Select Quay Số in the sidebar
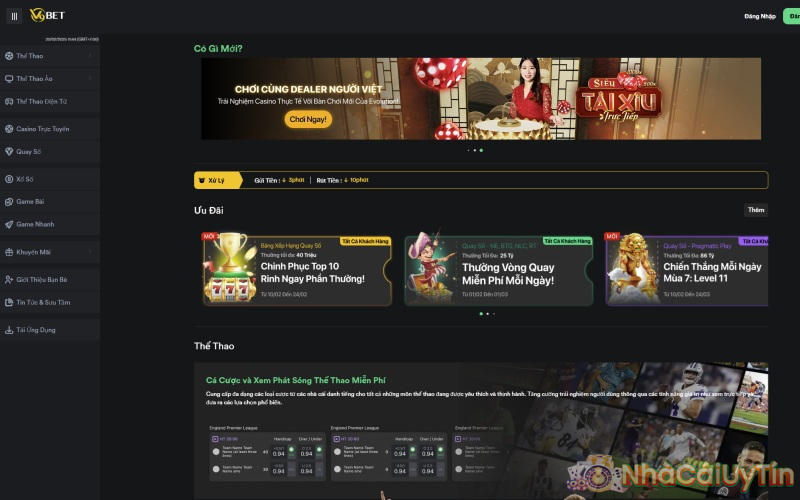 coord(29,151)
